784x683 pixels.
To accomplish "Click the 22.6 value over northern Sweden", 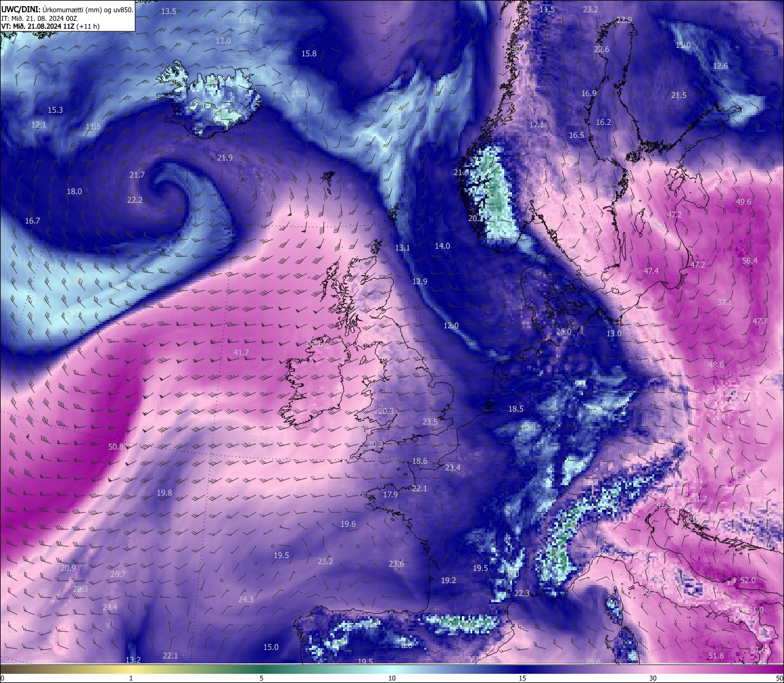I will click(x=601, y=50).
